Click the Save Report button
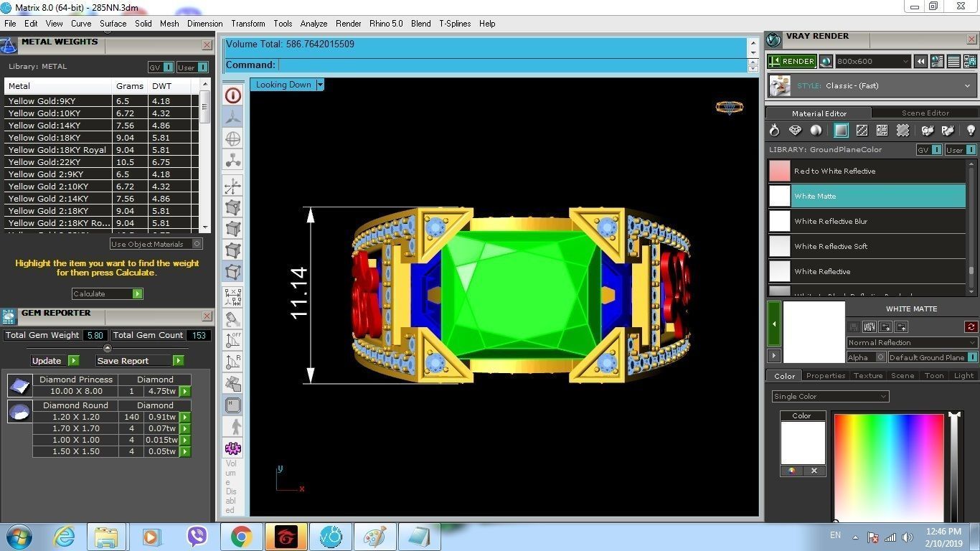Viewport: 980px width, 551px height. 140,361
